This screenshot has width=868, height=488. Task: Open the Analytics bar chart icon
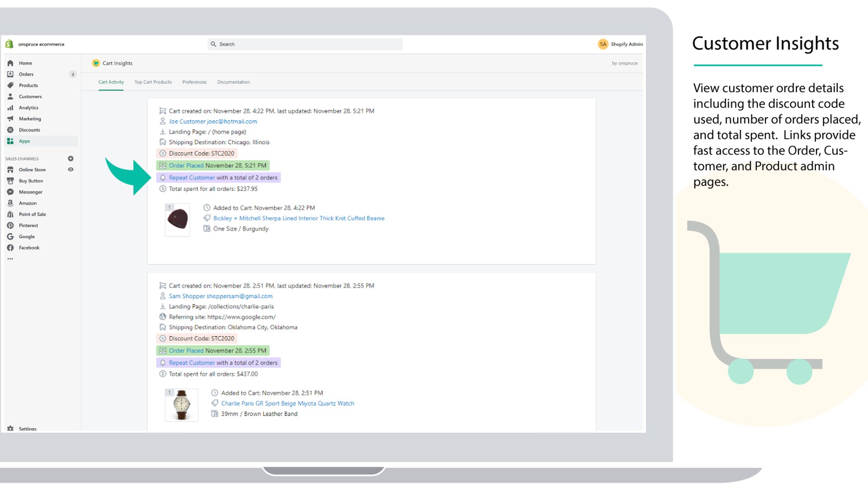point(10,108)
